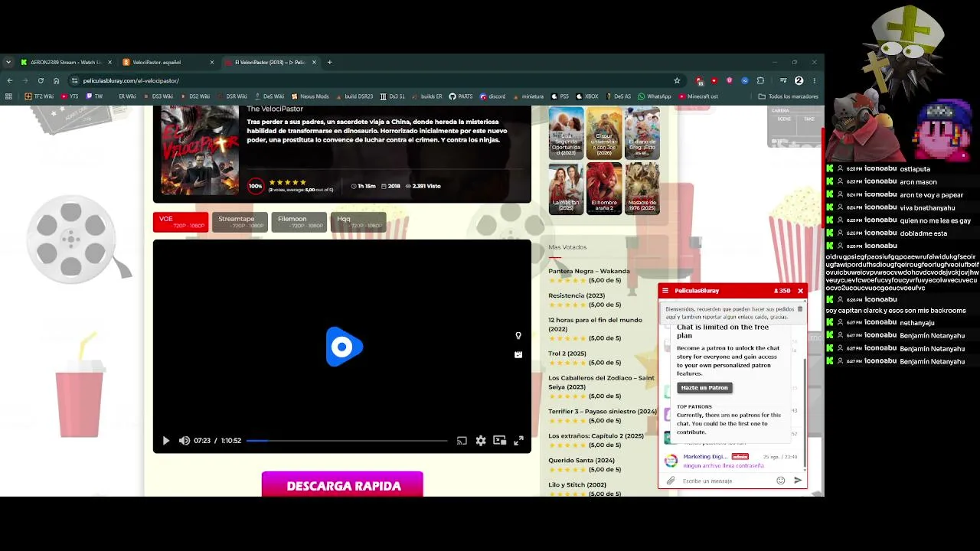Open video player settings gear

pos(481,441)
